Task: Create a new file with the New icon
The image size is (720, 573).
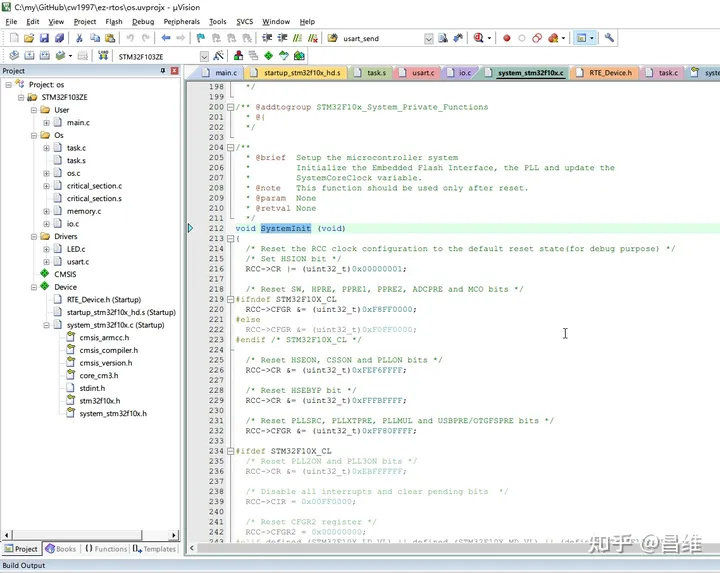Action: [14, 38]
